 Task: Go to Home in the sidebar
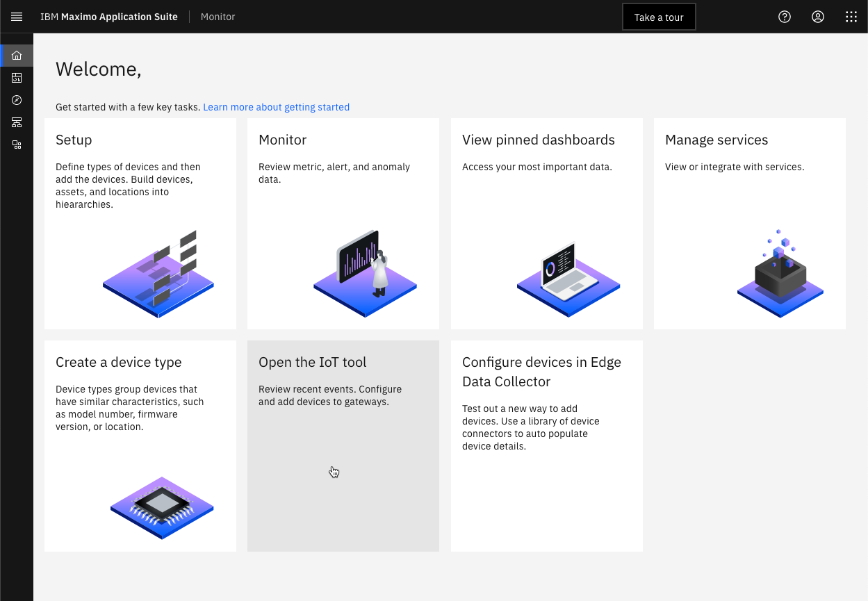[17, 56]
